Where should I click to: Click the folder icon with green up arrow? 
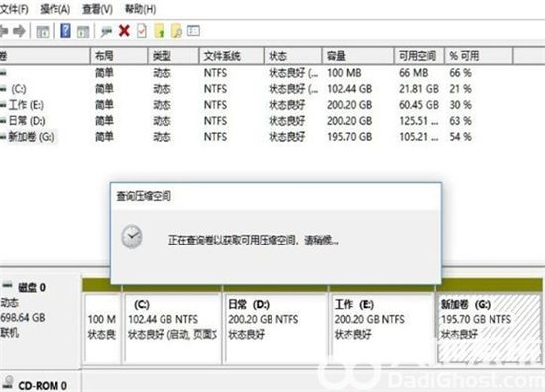(x=160, y=31)
